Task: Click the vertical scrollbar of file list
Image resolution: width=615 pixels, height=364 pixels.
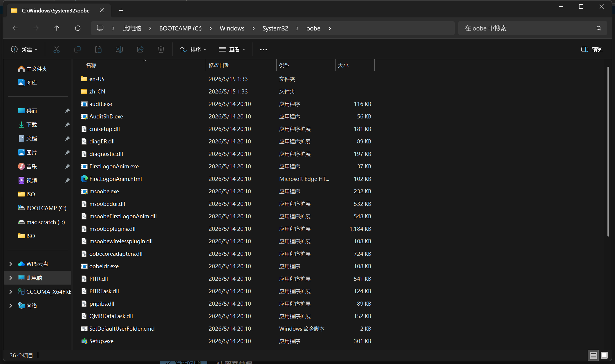Action: (x=608, y=152)
